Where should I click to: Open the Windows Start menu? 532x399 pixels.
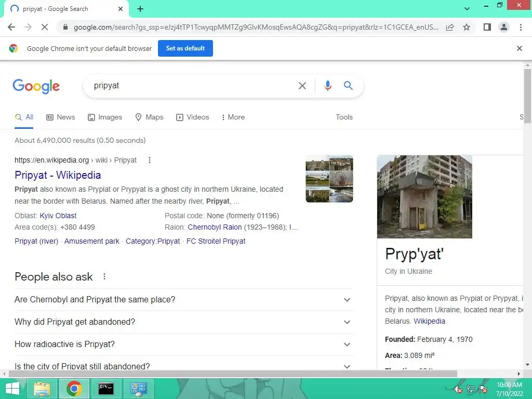pyautogui.click(x=12, y=389)
